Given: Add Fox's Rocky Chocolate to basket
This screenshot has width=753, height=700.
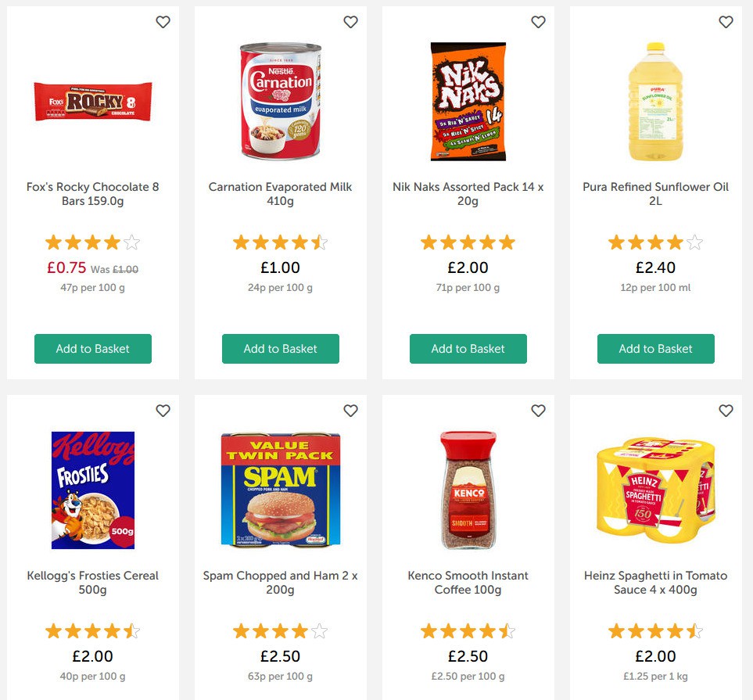Looking at the screenshot, I should tap(93, 349).
